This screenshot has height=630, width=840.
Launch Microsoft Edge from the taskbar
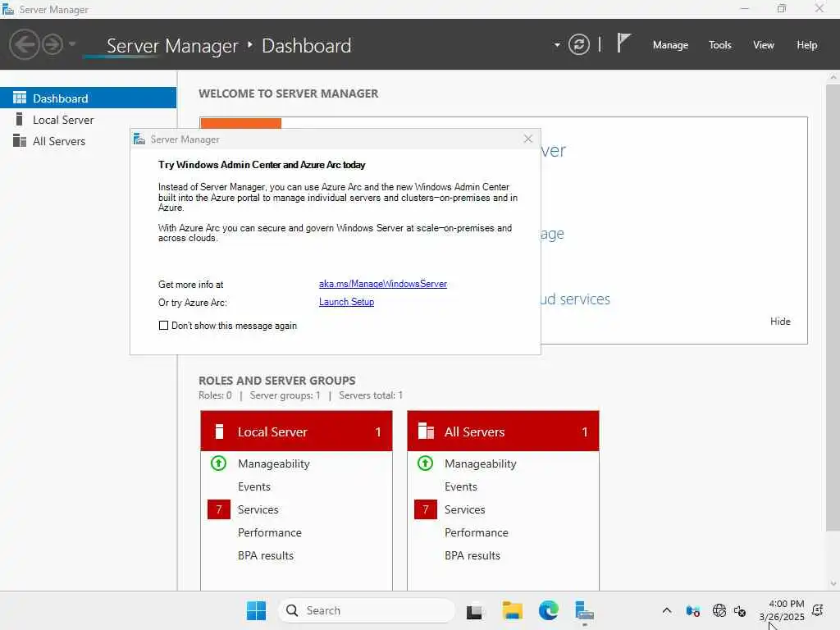[549, 610]
